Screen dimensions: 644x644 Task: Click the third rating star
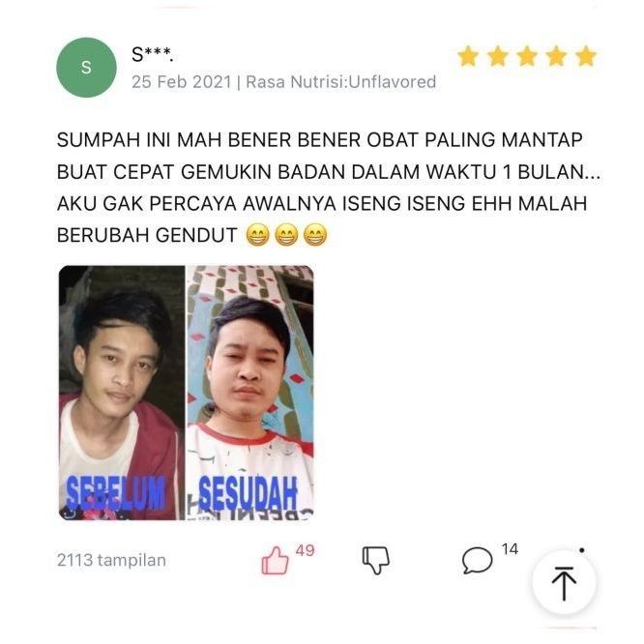pos(527,56)
